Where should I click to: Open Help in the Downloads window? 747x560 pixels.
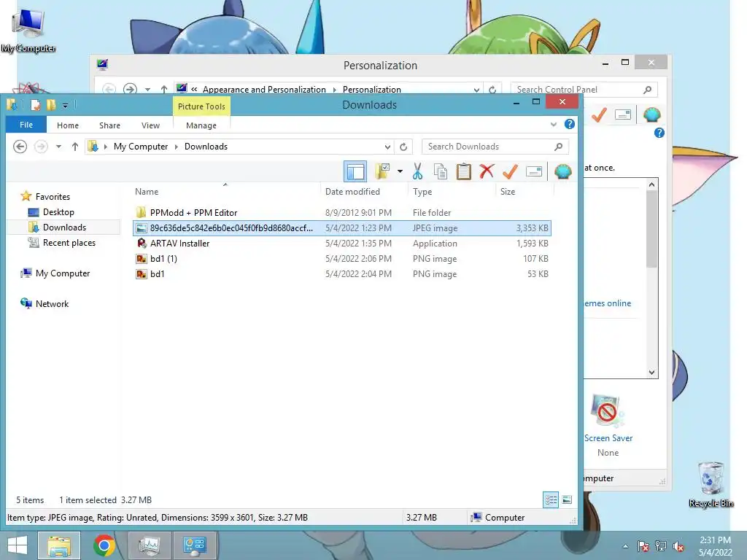(569, 124)
